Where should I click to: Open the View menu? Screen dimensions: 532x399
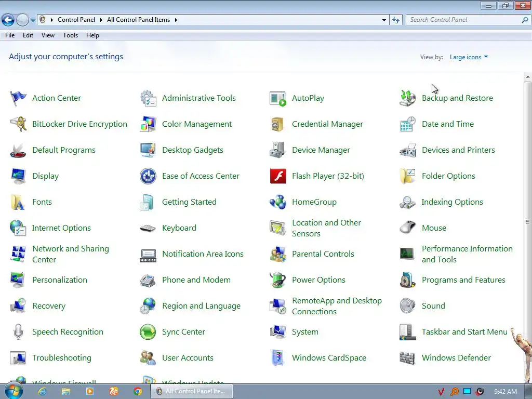click(48, 35)
